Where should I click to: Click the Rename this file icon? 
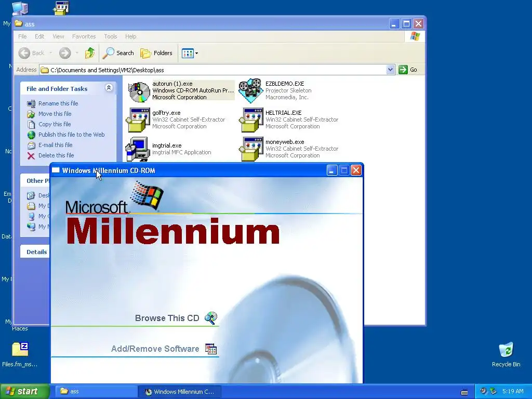pyautogui.click(x=31, y=103)
